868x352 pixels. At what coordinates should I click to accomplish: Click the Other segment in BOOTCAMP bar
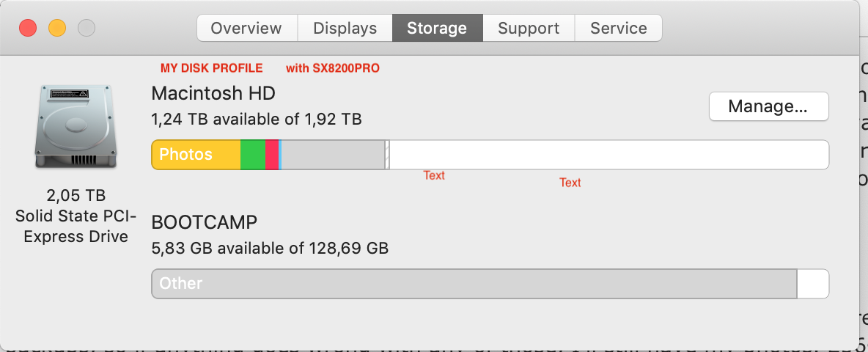pyautogui.click(x=474, y=284)
